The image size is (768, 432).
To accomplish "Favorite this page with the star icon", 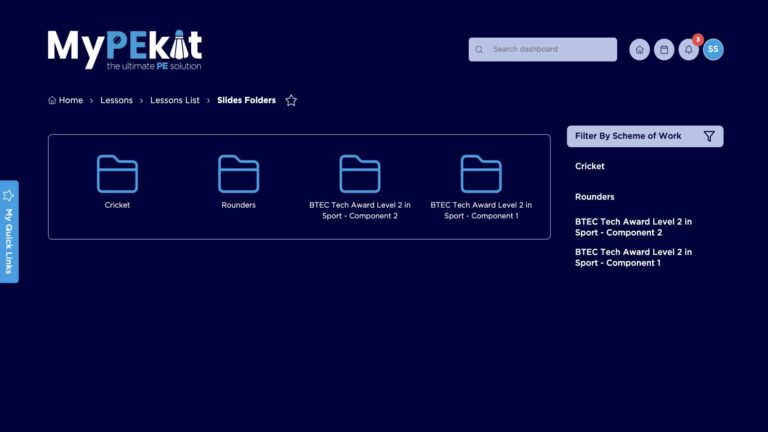I will pos(291,100).
